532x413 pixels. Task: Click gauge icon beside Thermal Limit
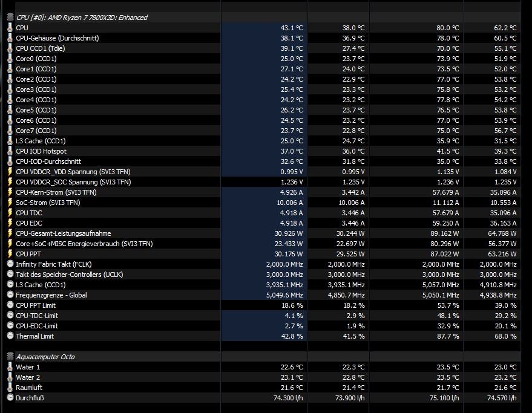coord(10,336)
